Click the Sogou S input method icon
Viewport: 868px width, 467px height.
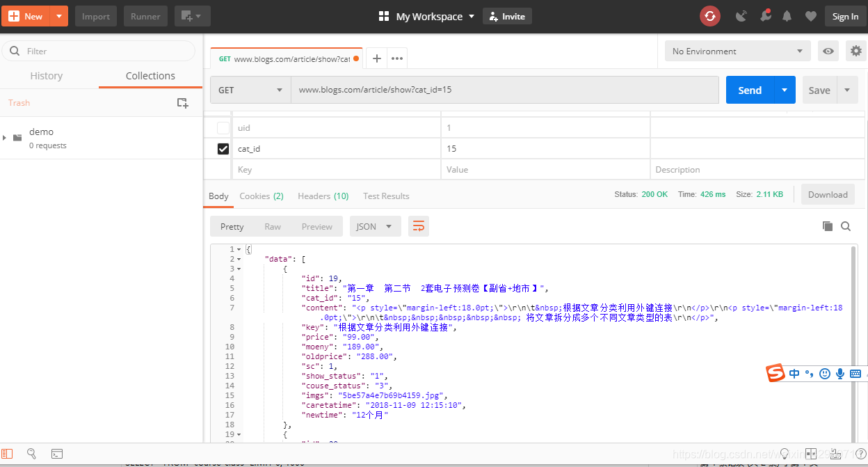click(775, 373)
